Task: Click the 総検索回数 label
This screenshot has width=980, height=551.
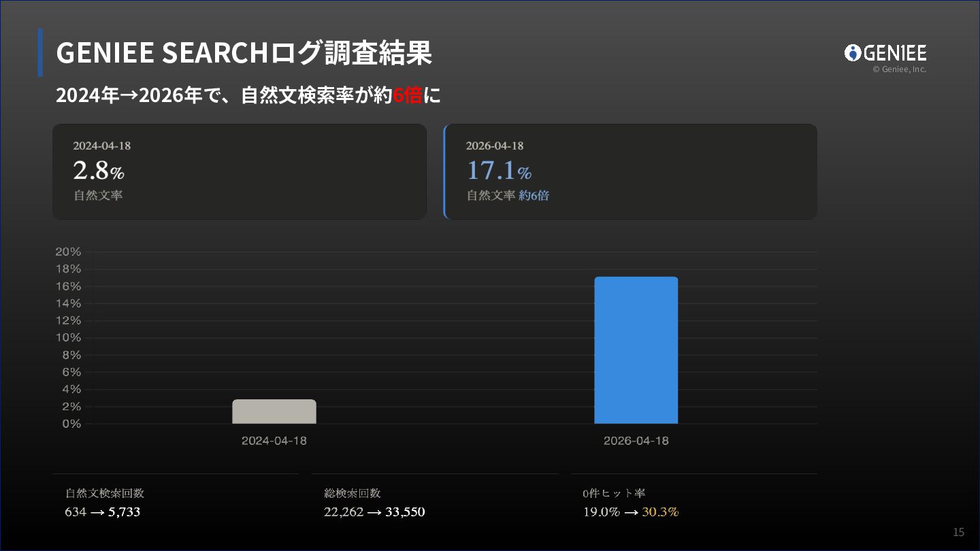Action: coord(353,493)
